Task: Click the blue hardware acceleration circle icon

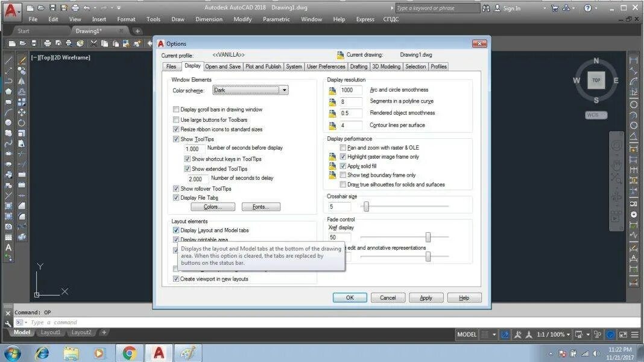Action: point(611,334)
